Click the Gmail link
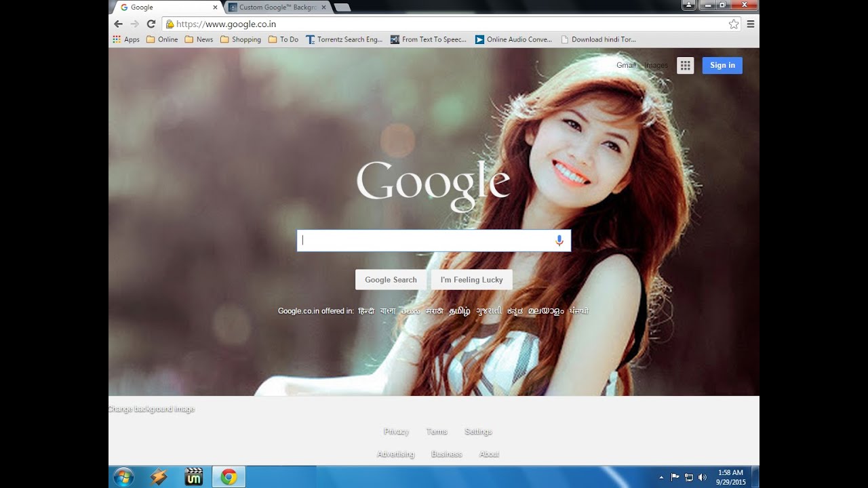 626,65
